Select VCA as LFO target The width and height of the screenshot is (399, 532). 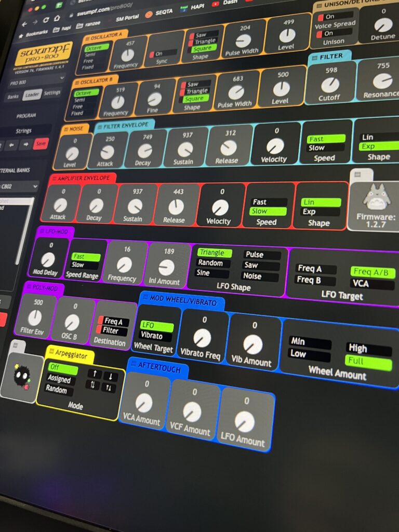coord(372,283)
